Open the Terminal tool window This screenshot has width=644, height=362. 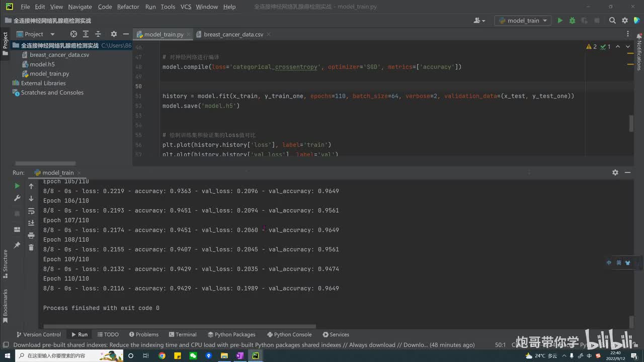tap(182, 334)
